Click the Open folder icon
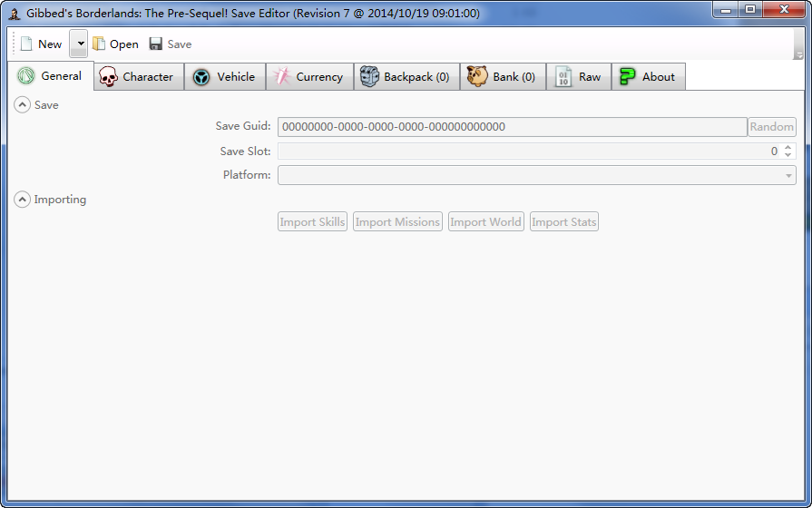 pyautogui.click(x=99, y=44)
